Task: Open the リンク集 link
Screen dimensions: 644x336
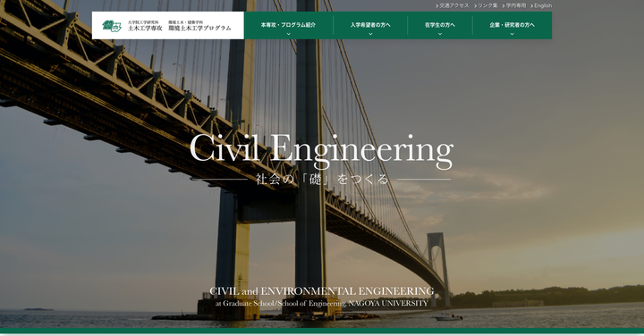Action: coord(487,5)
